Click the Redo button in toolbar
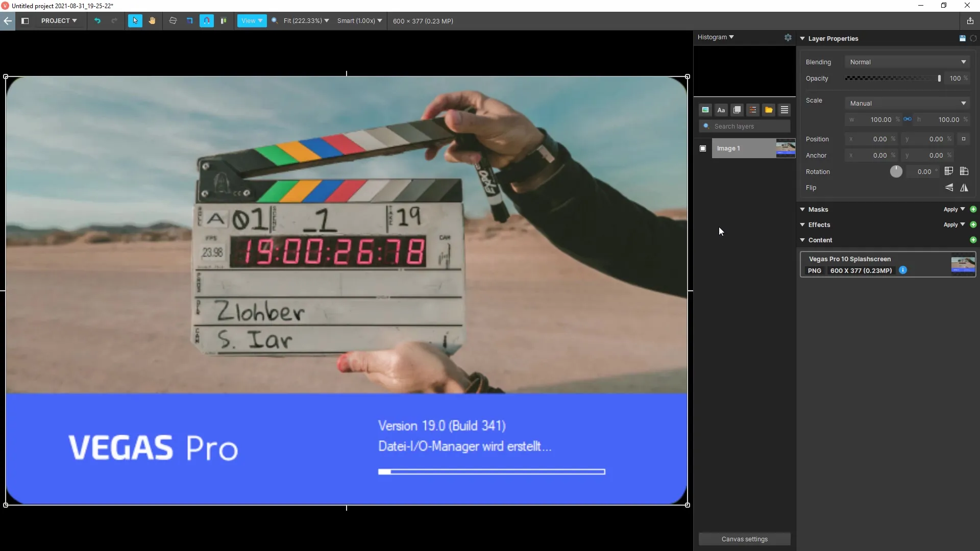 (x=113, y=21)
